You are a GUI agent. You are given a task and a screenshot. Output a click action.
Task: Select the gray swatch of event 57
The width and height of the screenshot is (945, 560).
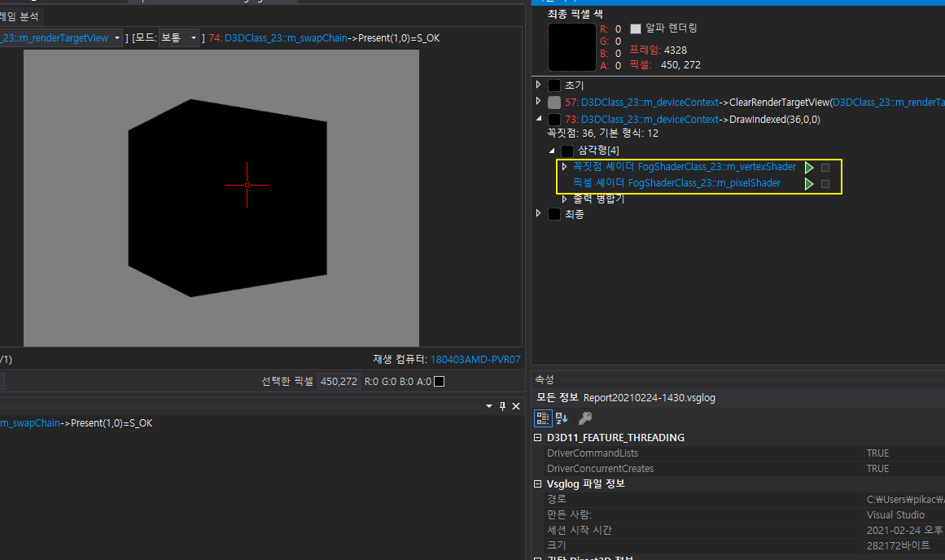553,103
